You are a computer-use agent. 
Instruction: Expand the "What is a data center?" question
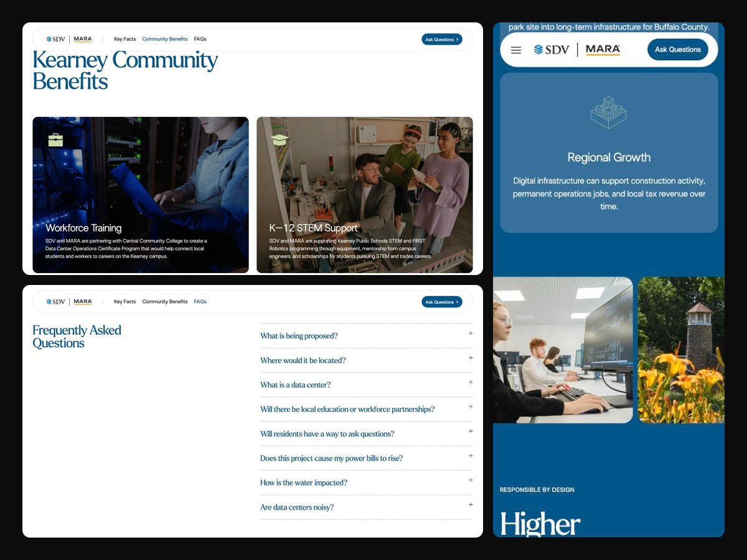[367, 385]
